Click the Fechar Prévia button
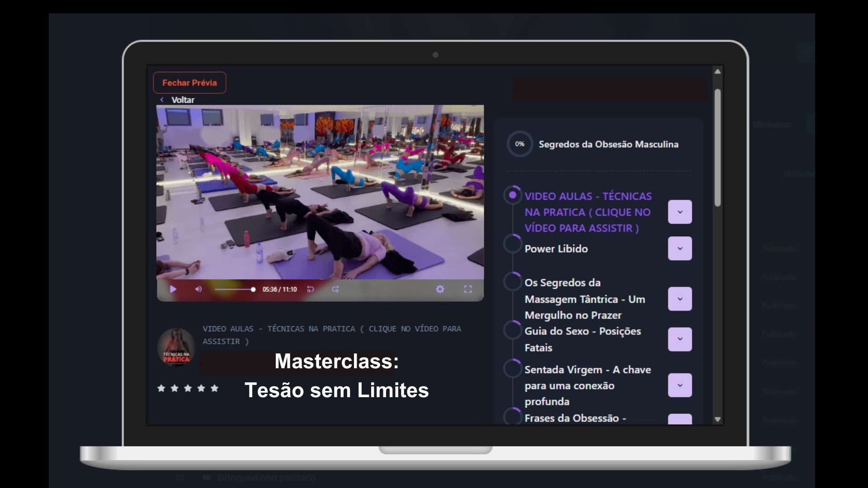The width and height of the screenshot is (868, 488). (x=189, y=83)
